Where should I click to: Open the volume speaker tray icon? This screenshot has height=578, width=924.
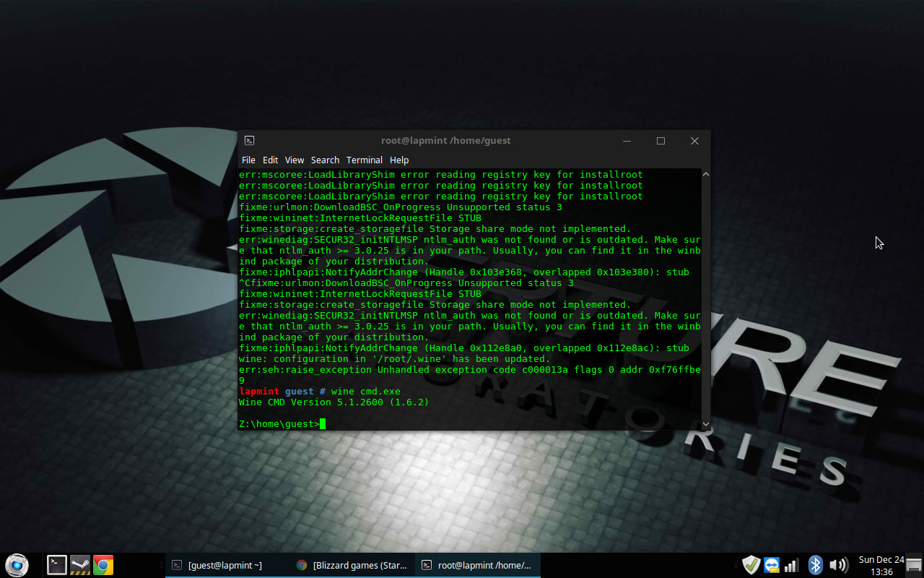838,565
